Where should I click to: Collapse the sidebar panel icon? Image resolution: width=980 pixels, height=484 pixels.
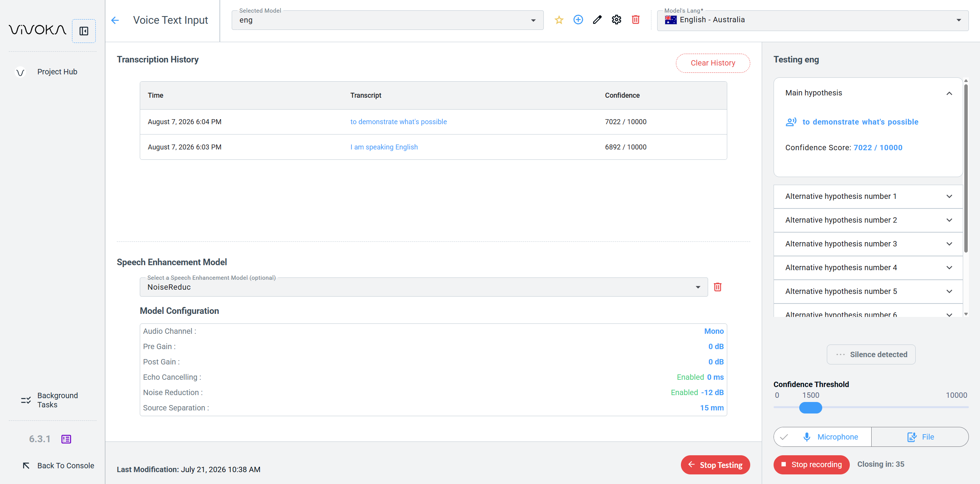(x=84, y=31)
